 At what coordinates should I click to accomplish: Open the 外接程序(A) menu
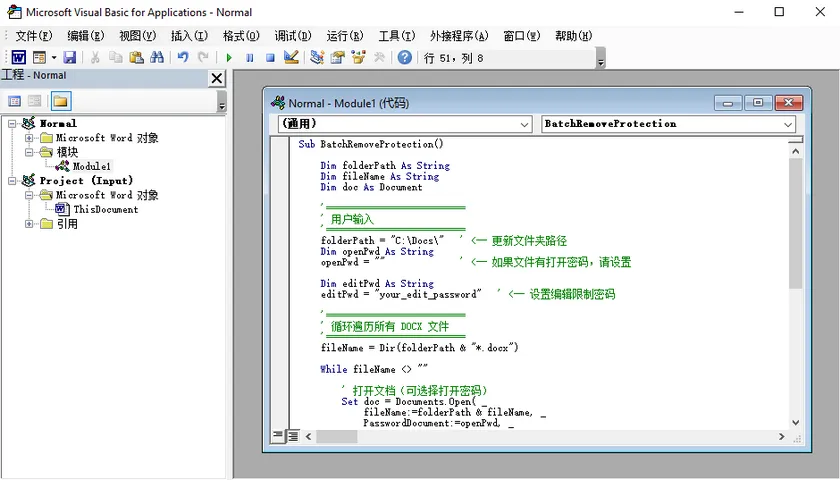(459, 36)
